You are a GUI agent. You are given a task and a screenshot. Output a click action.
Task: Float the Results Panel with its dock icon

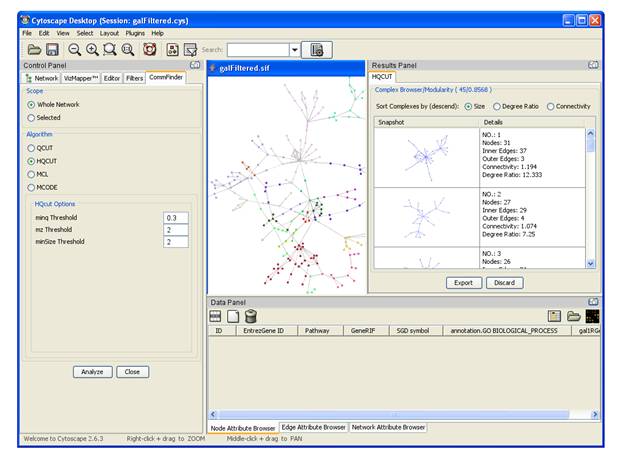593,65
